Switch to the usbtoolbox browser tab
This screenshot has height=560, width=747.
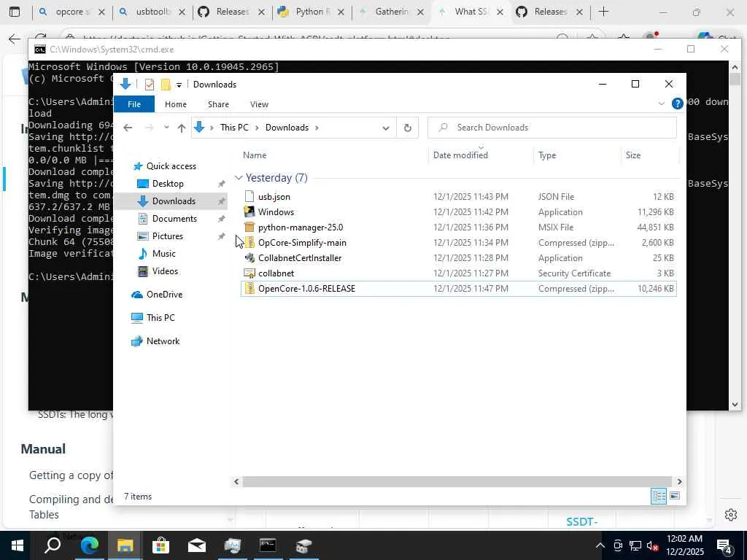[145, 12]
